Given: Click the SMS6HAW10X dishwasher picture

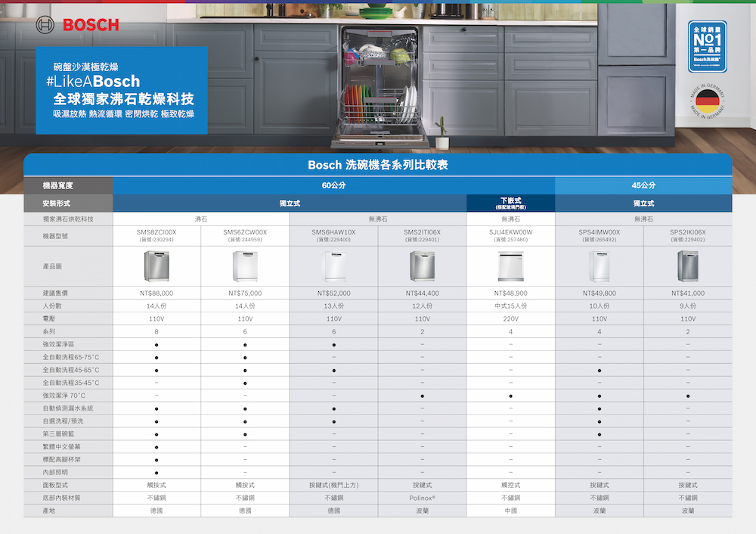Looking at the screenshot, I should pos(333,265).
